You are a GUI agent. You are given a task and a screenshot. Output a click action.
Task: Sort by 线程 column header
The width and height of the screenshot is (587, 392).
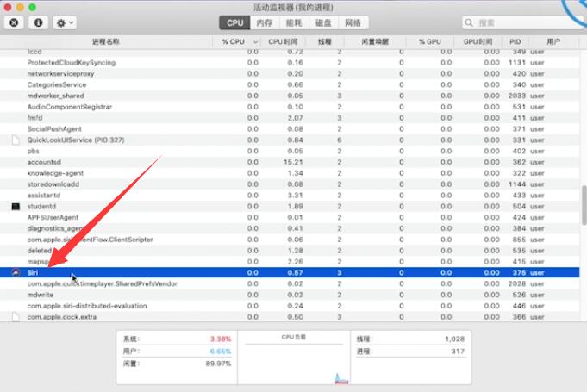coord(325,41)
